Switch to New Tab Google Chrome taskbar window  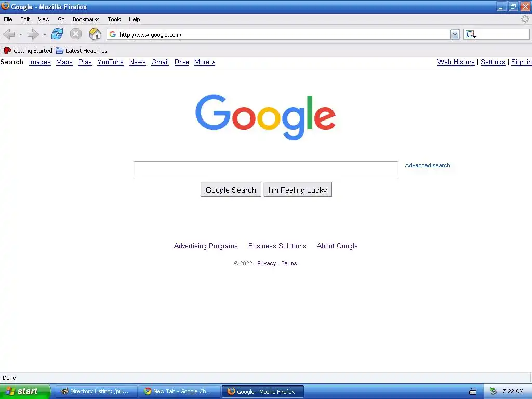tap(179, 392)
